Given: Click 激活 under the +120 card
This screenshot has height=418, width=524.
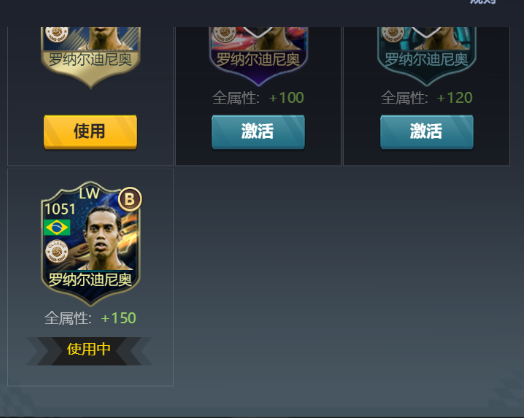Looking at the screenshot, I should pos(426,131).
